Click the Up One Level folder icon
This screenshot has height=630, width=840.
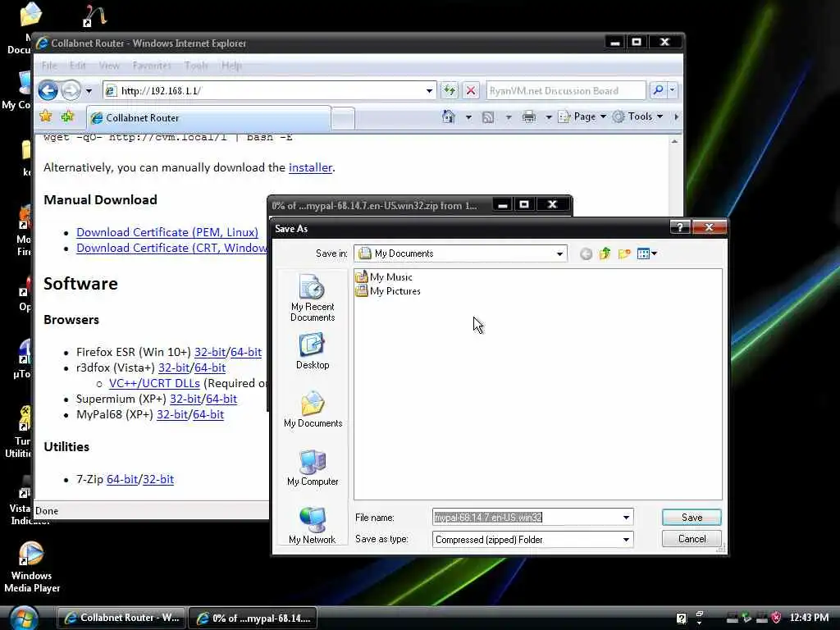605,253
